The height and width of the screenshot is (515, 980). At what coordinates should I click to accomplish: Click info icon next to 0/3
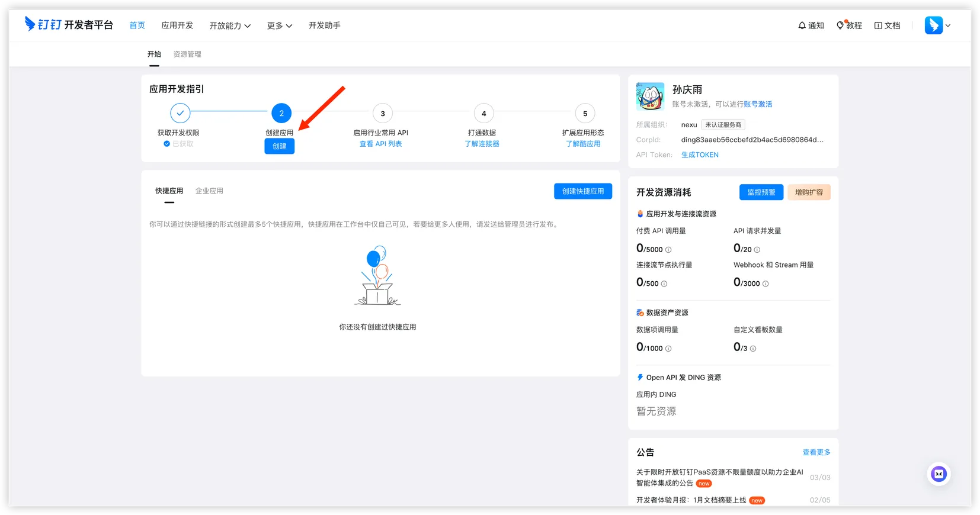(x=753, y=349)
